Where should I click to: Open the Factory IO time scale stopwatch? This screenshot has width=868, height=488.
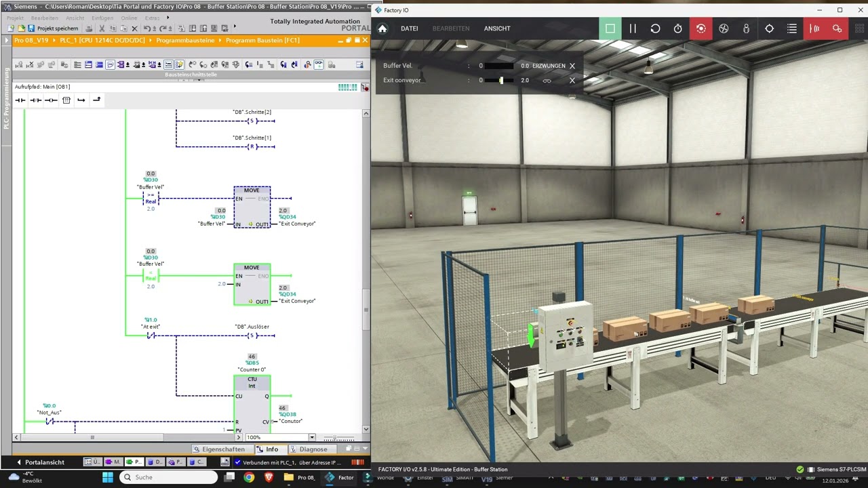tap(678, 28)
